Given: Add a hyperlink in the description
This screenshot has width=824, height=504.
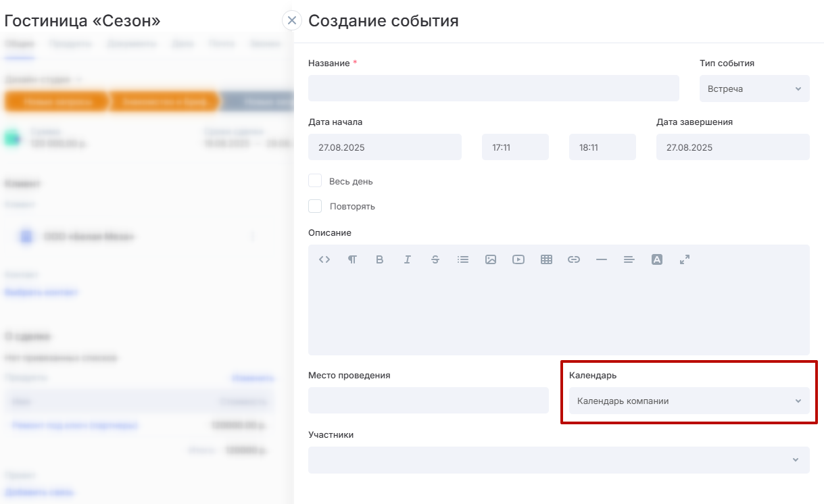Looking at the screenshot, I should point(574,259).
